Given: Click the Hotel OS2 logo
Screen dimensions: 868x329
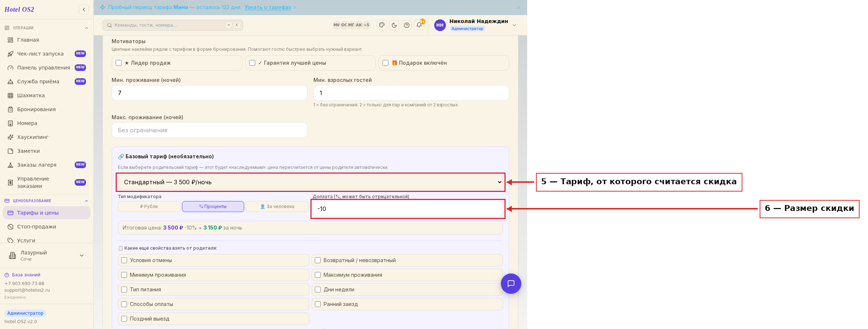Looking at the screenshot, I should coord(19,10).
